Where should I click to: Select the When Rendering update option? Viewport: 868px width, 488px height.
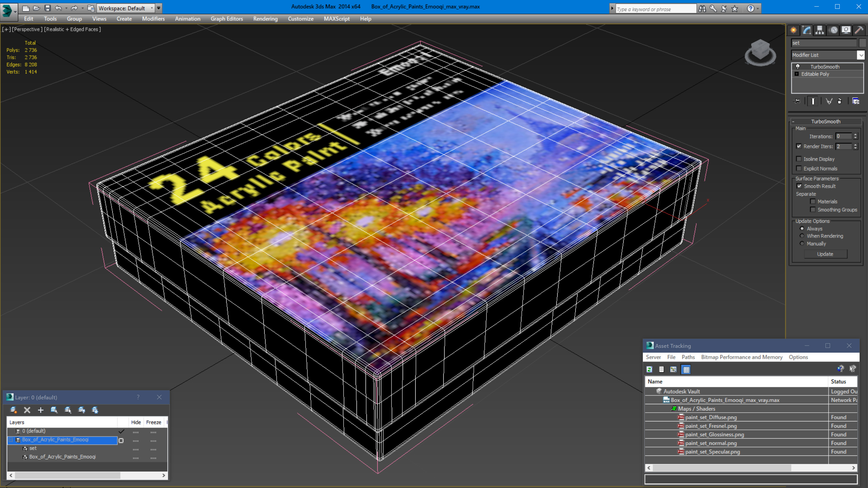802,236
